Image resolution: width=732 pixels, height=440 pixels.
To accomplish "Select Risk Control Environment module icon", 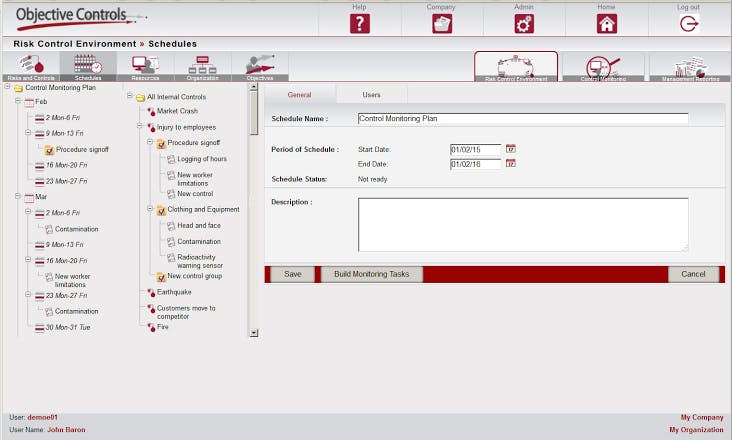I will (516, 67).
